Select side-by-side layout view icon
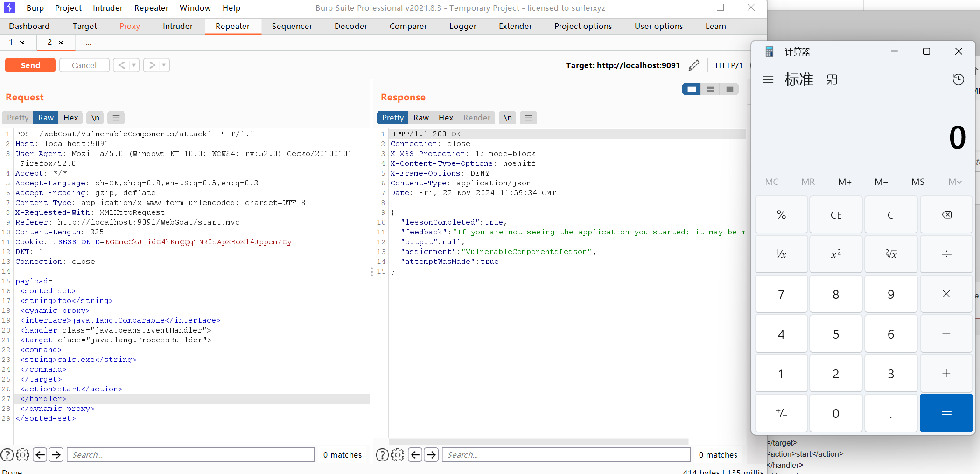The image size is (980, 474). pos(692,89)
